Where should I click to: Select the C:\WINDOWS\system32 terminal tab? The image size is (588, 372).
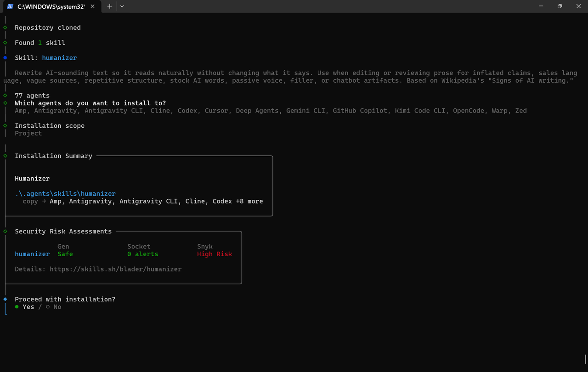click(x=51, y=6)
